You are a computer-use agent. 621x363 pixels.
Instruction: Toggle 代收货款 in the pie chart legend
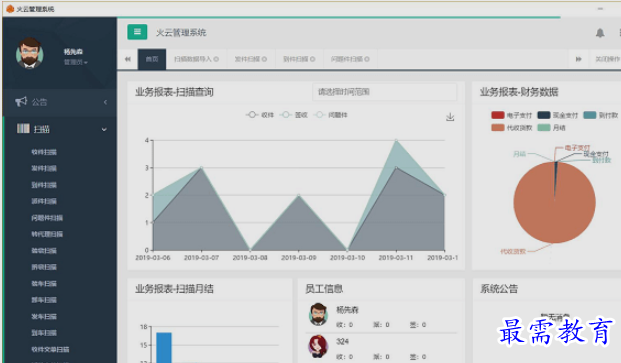point(511,127)
